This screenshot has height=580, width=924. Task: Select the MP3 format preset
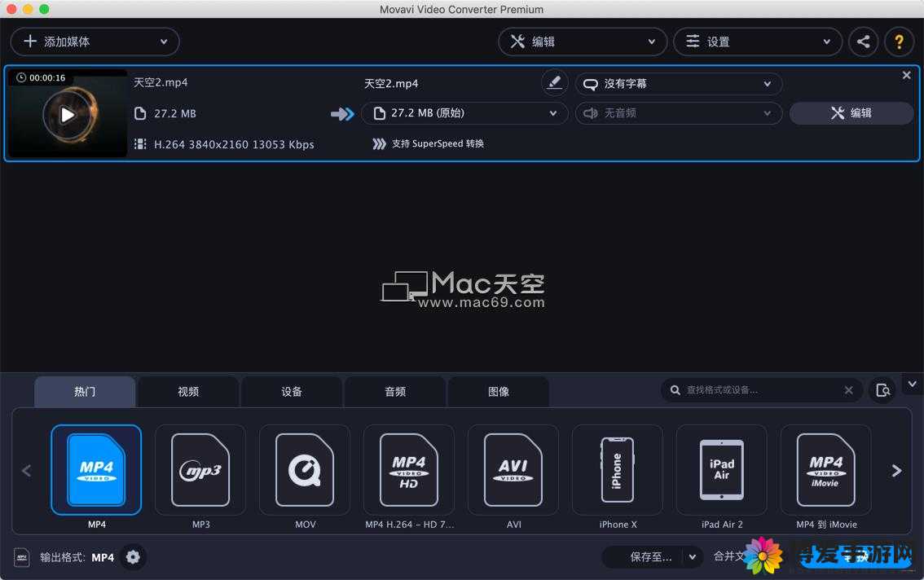click(x=200, y=470)
